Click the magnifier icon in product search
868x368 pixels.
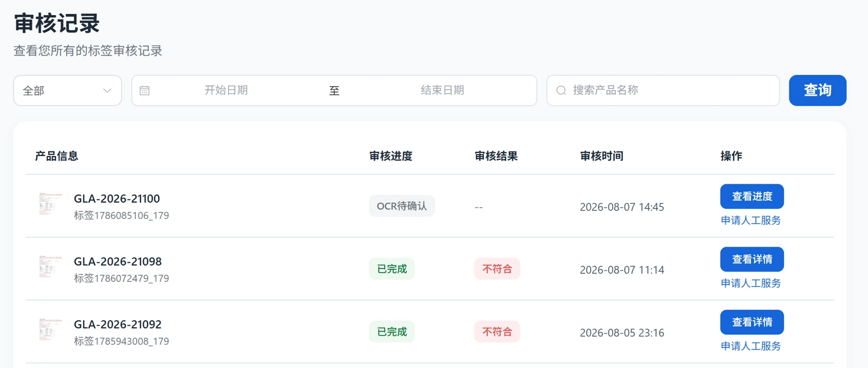pyautogui.click(x=561, y=91)
